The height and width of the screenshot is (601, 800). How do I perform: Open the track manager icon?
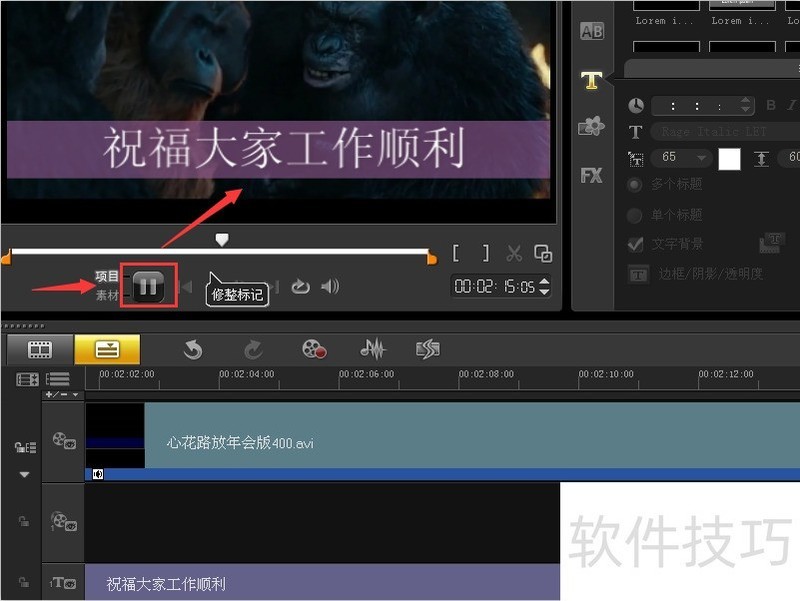pyautogui.click(x=58, y=379)
